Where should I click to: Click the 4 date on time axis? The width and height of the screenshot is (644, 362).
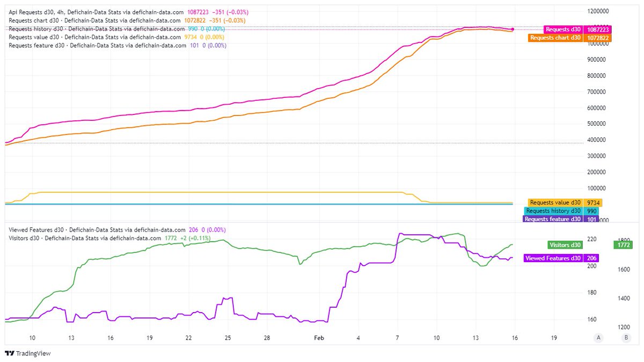pyautogui.click(x=358, y=338)
